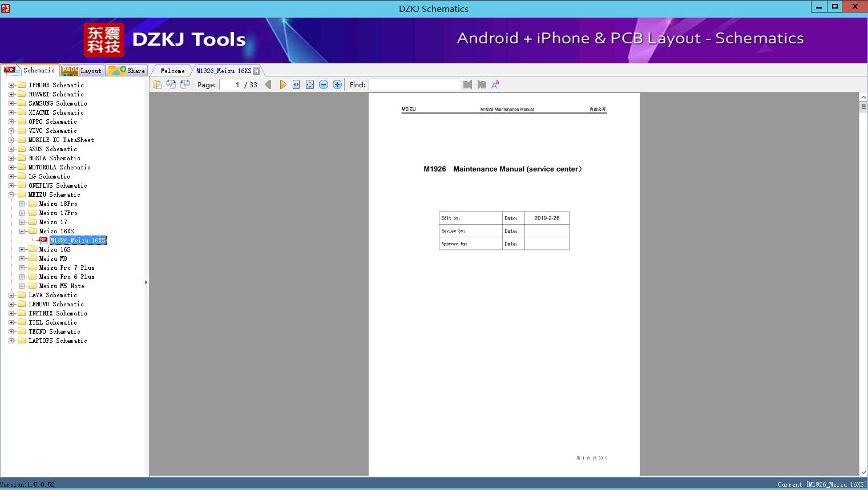Click the sidebar collapse red arrow handle
Viewport: 868px width, 490px height.
[146, 282]
